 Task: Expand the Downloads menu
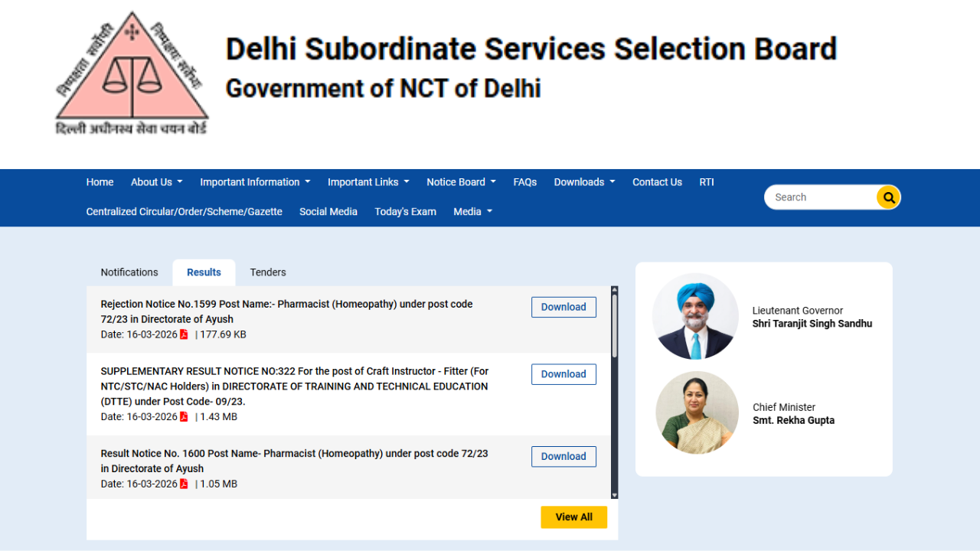(x=583, y=181)
